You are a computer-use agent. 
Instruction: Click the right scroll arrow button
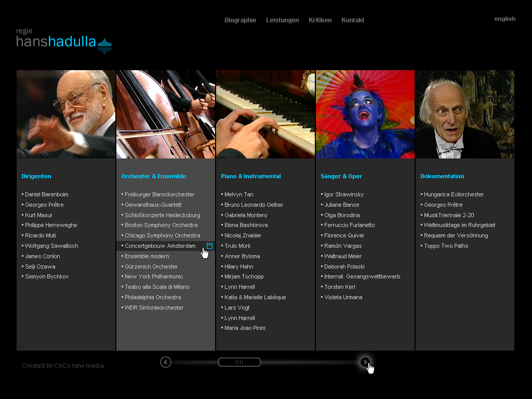tap(365, 362)
